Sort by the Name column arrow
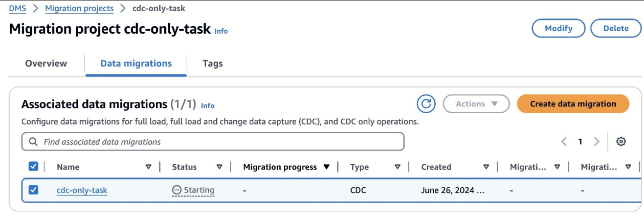The image size is (644, 216). point(148,167)
